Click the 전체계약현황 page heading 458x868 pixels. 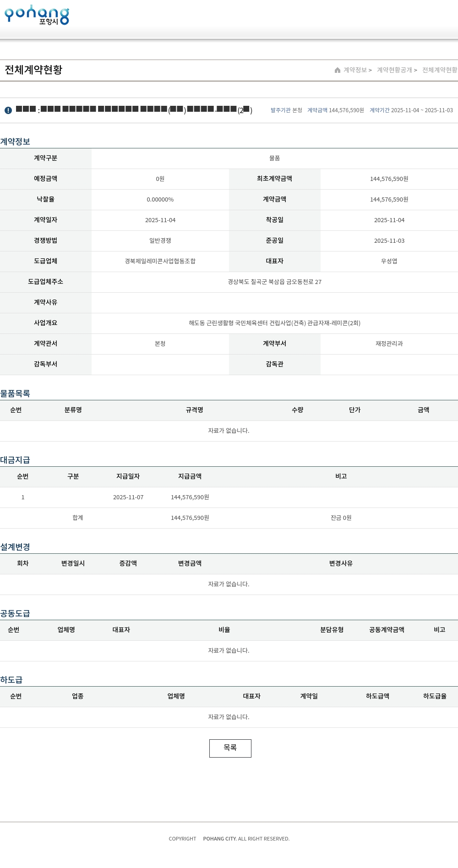pos(33,70)
